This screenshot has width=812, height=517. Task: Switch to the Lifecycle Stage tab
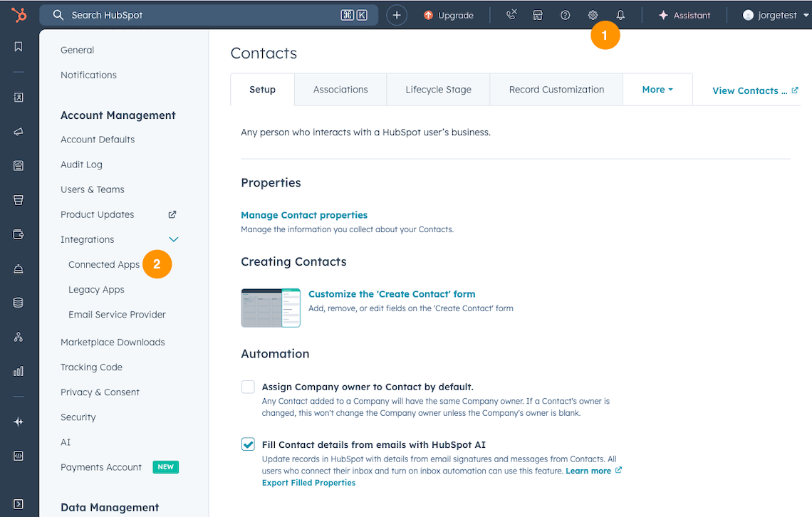click(437, 89)
